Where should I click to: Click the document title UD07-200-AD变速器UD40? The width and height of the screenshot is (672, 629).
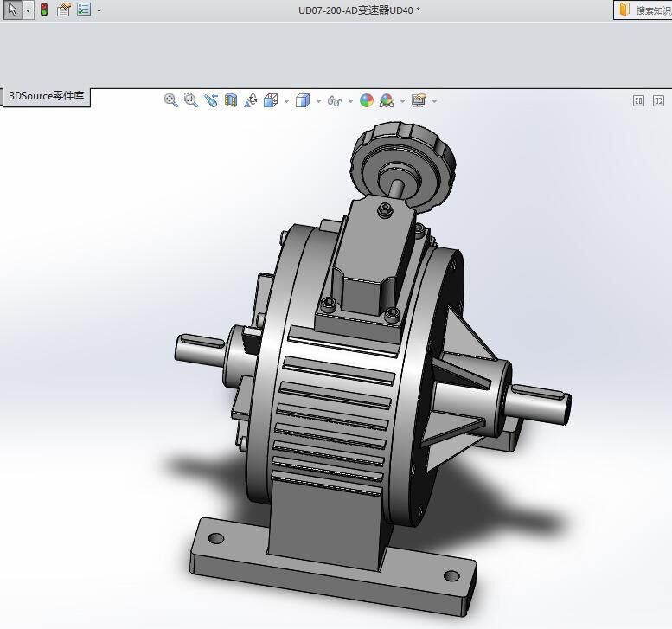coord(355,10)
